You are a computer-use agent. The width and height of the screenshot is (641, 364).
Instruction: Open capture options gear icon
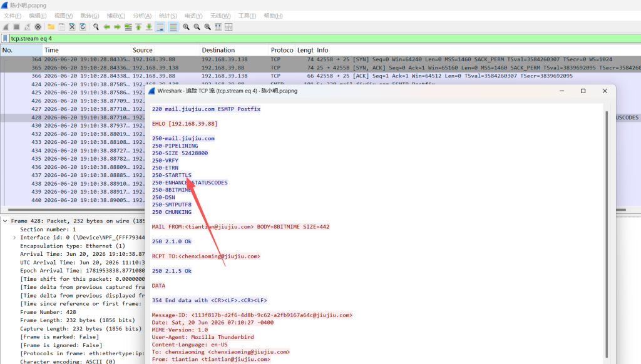click(x=38, y=27)
